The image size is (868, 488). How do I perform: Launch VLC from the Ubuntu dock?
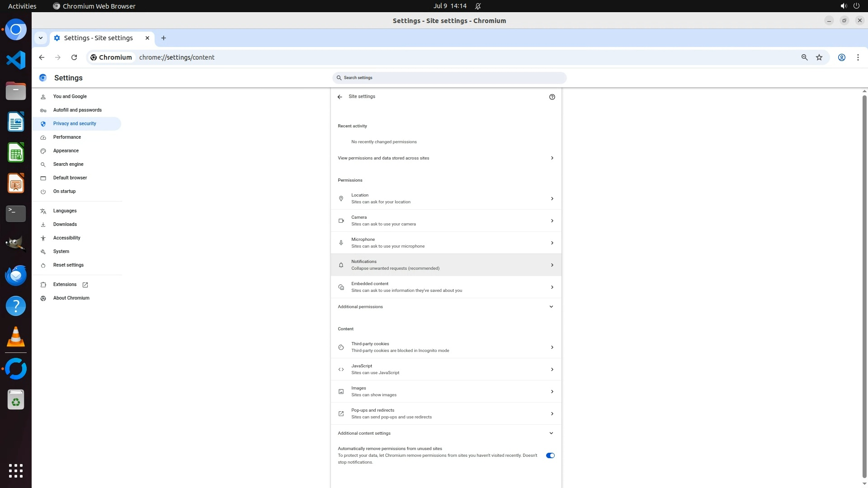pos(16,337)
